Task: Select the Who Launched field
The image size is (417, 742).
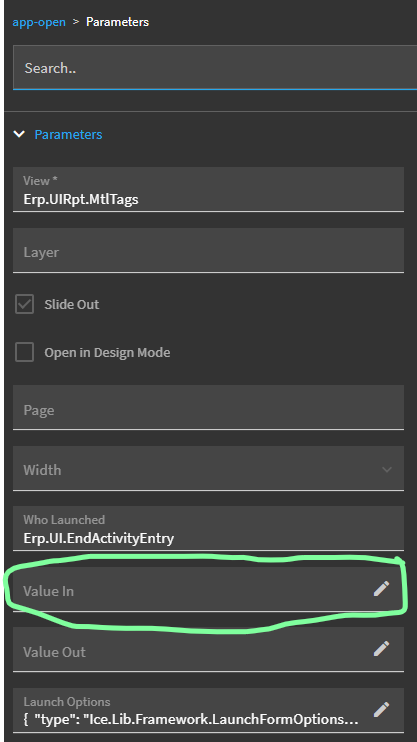Action: (x=208, y=529)
